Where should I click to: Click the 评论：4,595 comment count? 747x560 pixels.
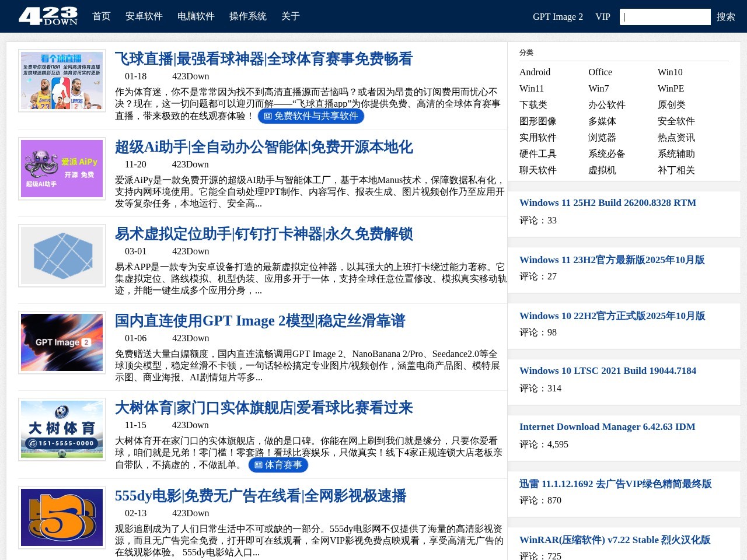[544, 444]
